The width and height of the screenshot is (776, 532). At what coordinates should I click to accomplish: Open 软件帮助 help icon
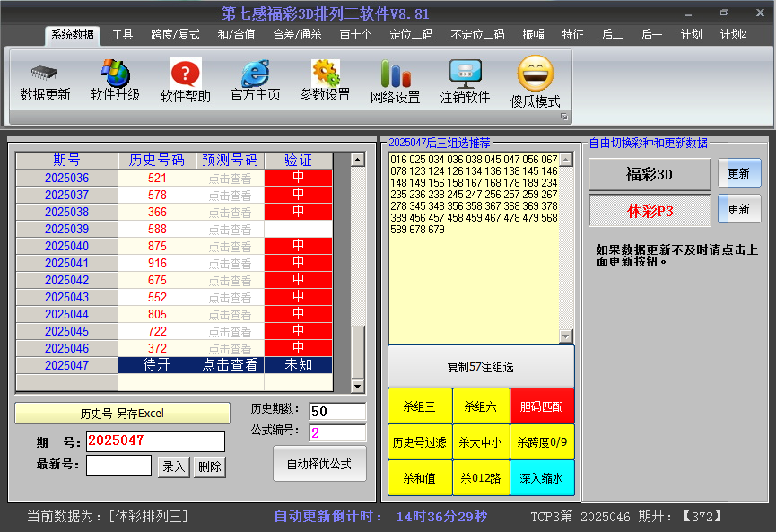pyautogui.click(x=185, y=74)
